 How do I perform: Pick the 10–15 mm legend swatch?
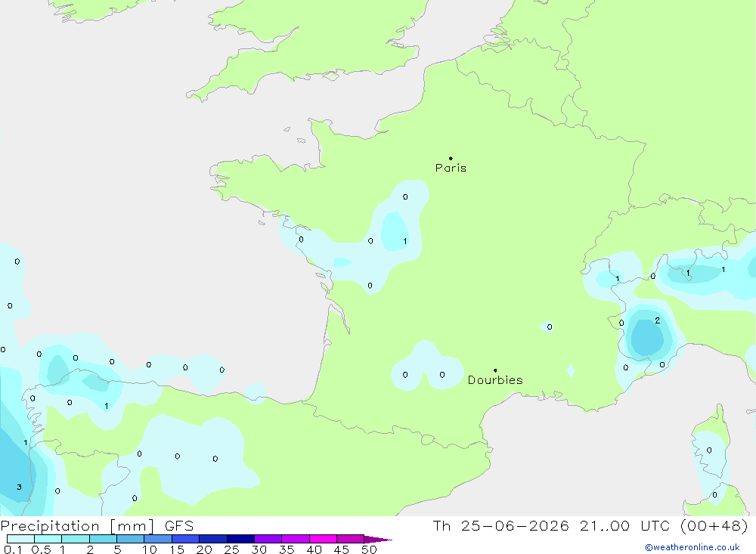tap(158, 539)
